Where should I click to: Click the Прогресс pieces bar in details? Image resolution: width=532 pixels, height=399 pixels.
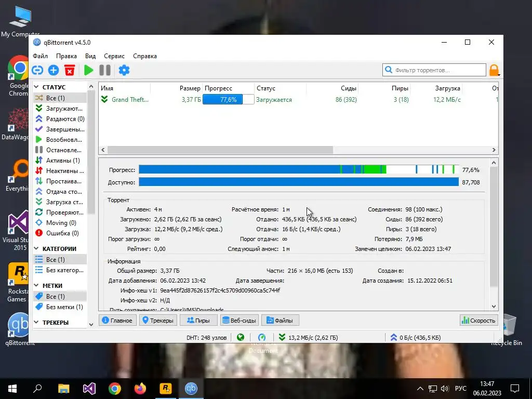pos(299,169)
